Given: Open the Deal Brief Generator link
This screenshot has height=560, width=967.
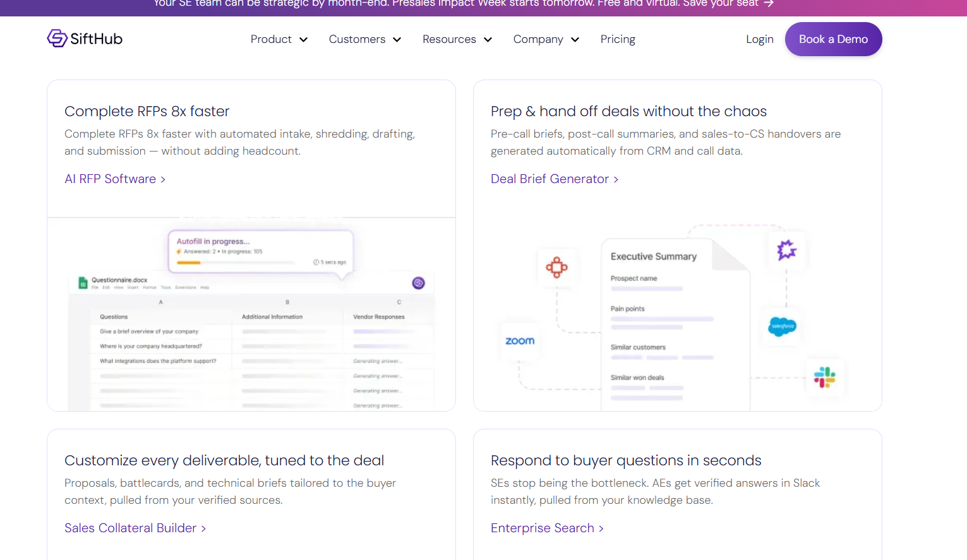Looking at the screenshot, I should [x=555, y=179].
